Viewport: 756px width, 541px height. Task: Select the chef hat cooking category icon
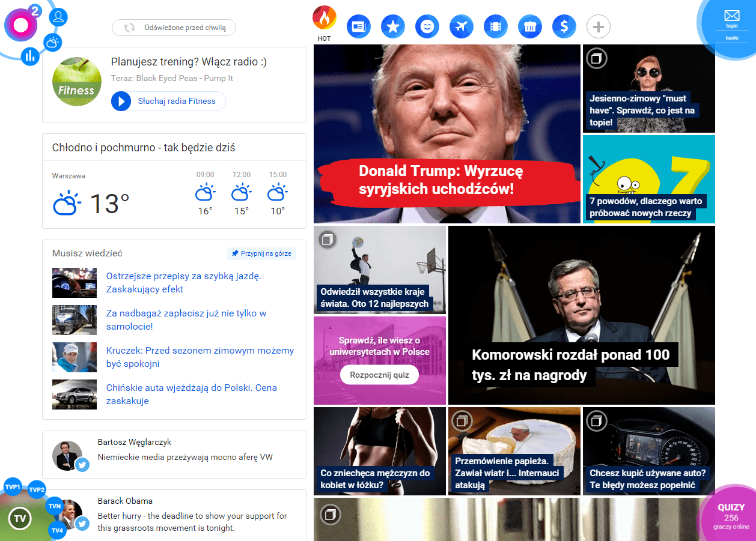[530, 26]
